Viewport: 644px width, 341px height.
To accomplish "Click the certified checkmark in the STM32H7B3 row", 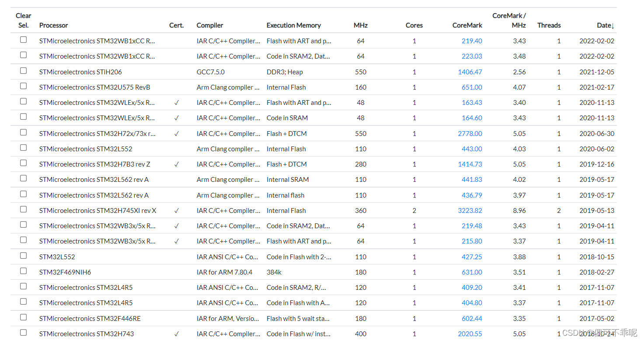I will (177, 164).
